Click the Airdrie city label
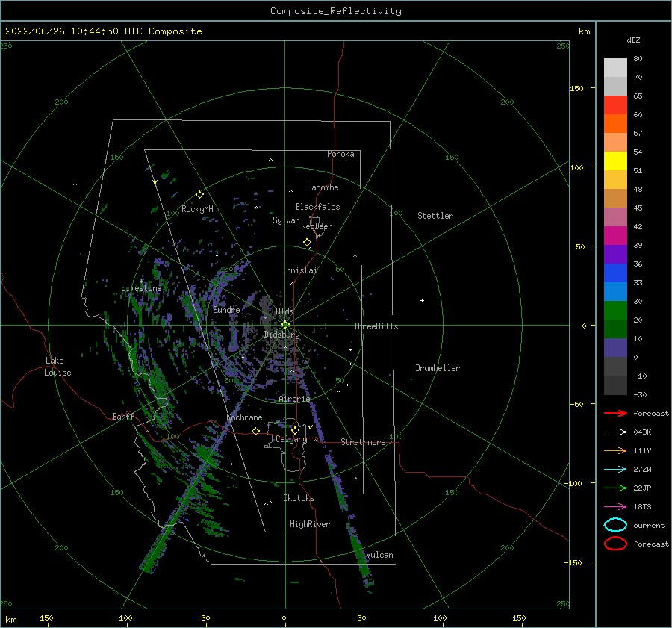The height and width of the screenshot is (628, 672). (294, 399)
